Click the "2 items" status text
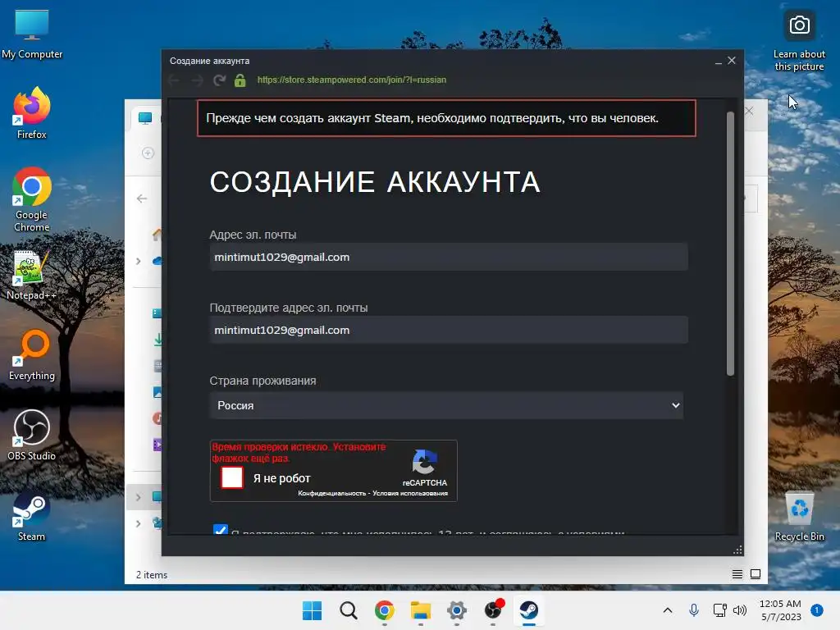840x630 pixels. click(x=152, y=575)
